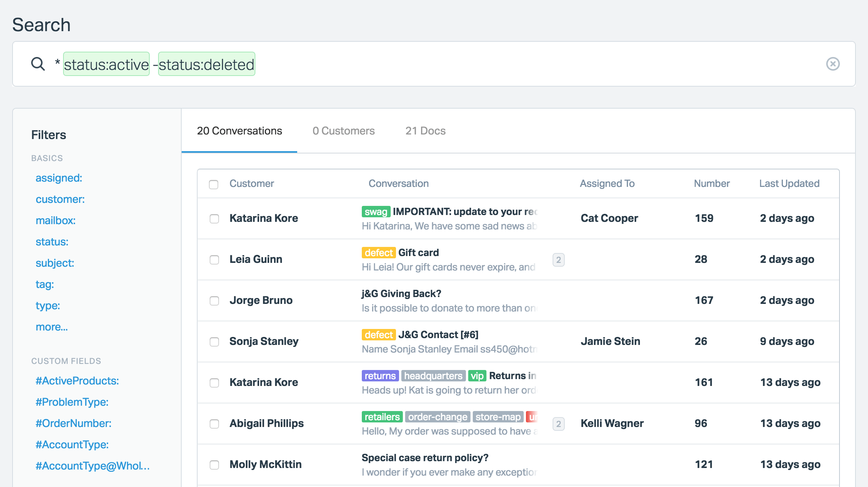Click the thread count badge on Abigail Phillips row
The width and height of the screenshot is (868, 487).
click(x=558, y=424)
